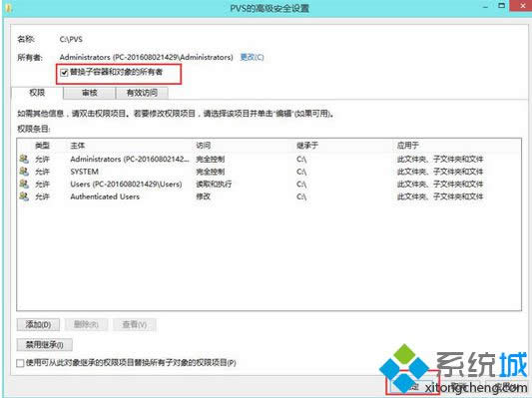Sort by the 主体 column header

[78, 146]
